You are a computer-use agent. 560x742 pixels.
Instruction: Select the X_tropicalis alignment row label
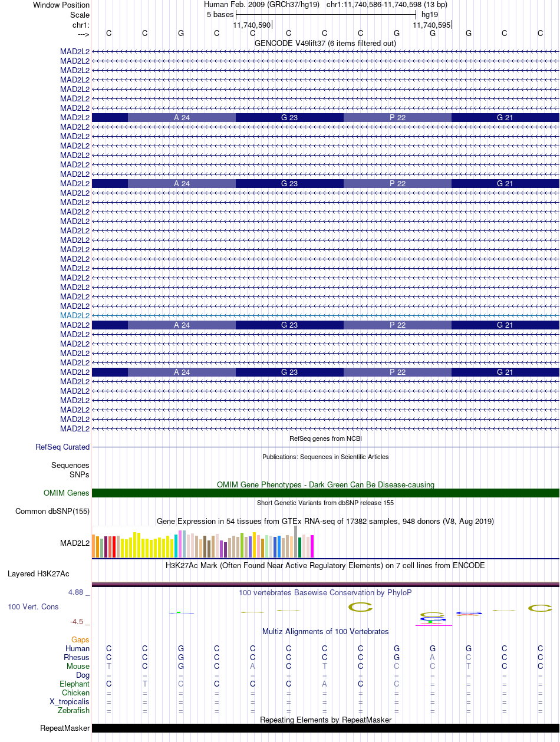(x=70, y=701)
